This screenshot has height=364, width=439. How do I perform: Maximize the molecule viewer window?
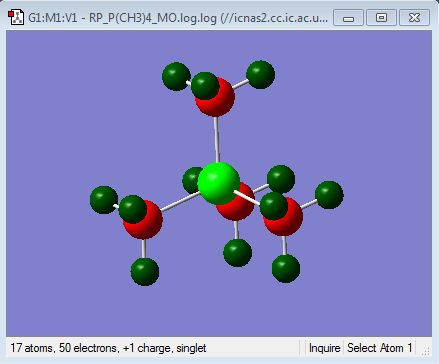(x=381, y=17)
